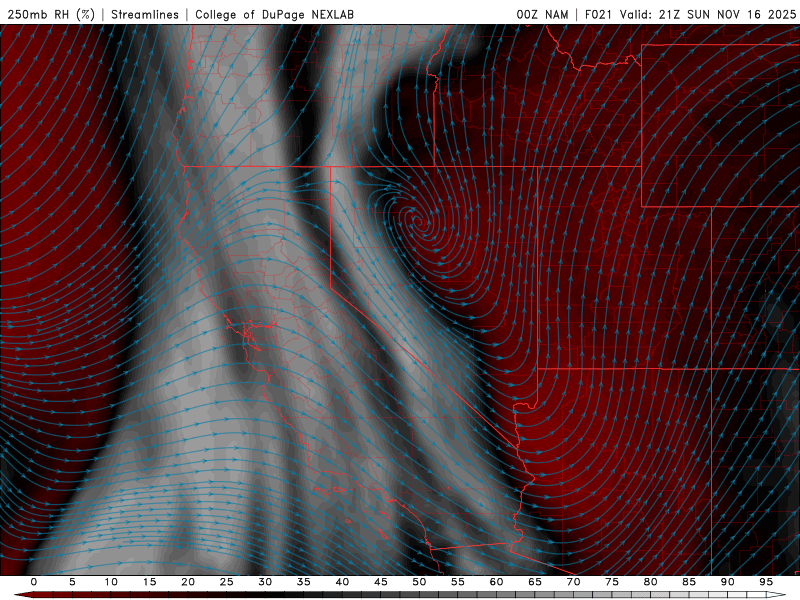Click the colorbar label "15"

click(149, 582)
